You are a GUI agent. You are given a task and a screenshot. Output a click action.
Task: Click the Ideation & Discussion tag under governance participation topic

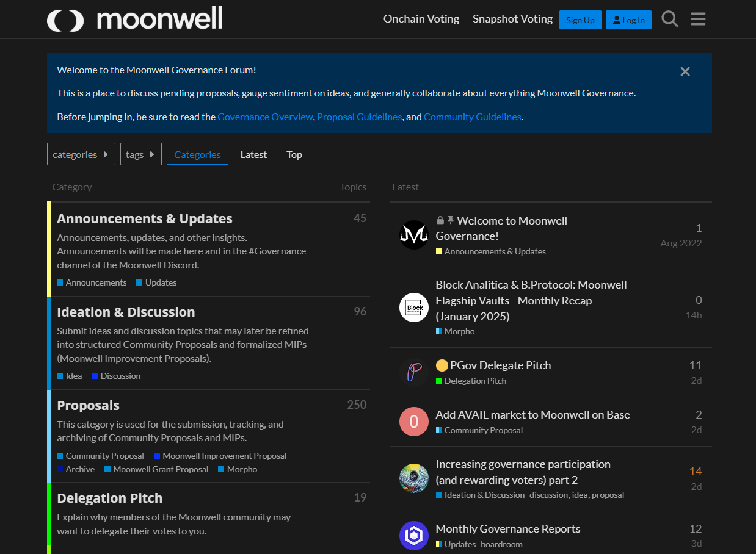coord(480,495)
